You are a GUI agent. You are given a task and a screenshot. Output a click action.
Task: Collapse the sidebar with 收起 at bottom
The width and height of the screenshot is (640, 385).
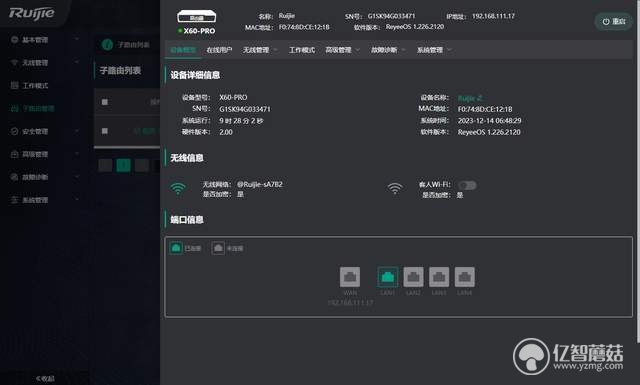[x=45, y=378]
